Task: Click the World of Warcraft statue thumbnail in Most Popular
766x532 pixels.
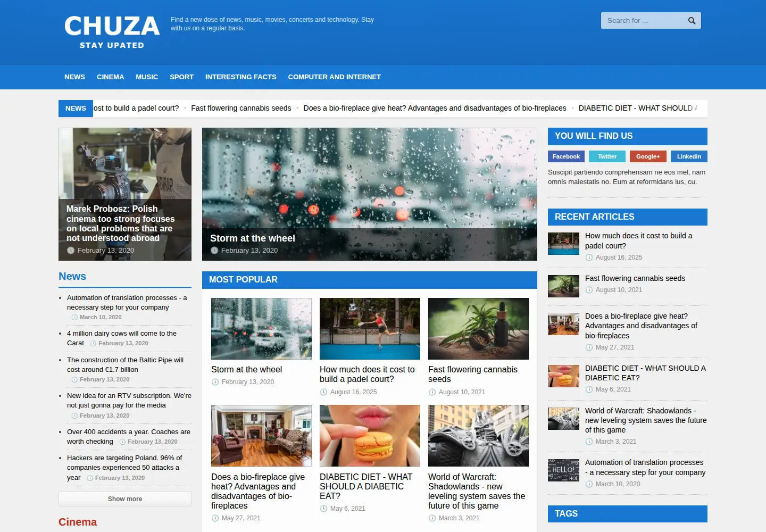Action: [x=478, y=436]
